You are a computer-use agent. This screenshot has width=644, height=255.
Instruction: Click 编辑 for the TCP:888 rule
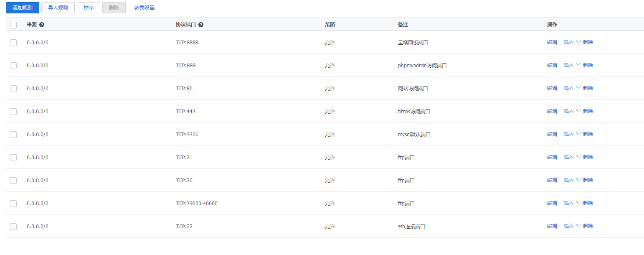[x=552, y=65]
